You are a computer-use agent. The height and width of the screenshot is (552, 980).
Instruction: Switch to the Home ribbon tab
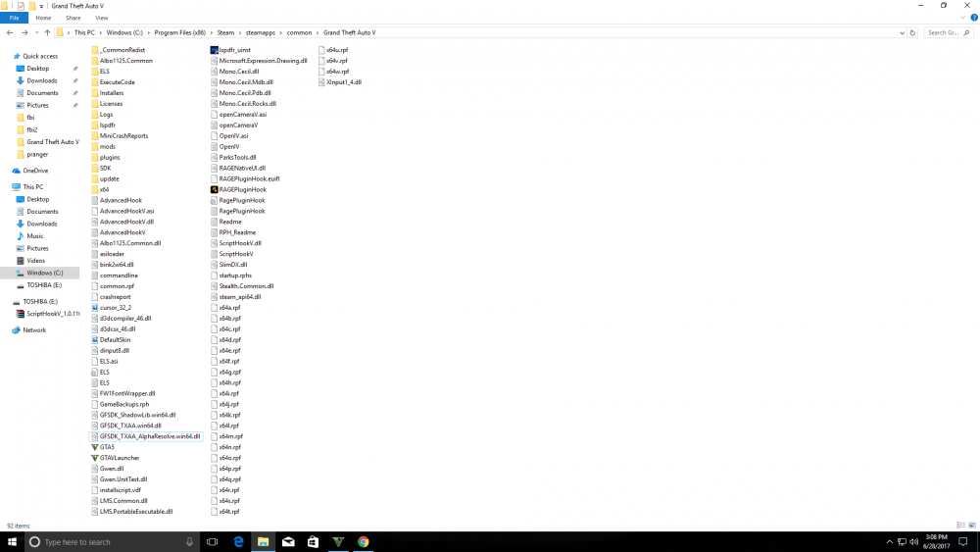coord(43,18)
